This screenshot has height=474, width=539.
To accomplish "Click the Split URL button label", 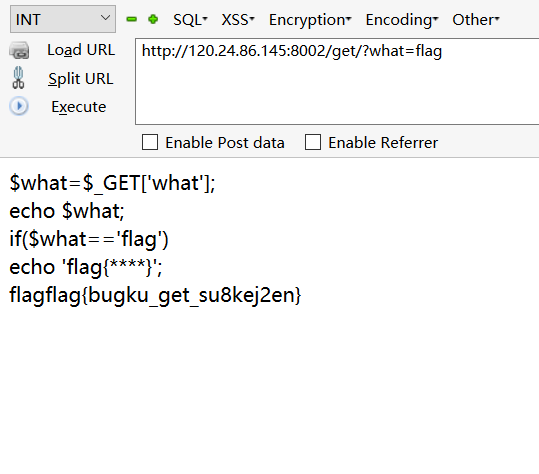I will click(x=80, y=79).
